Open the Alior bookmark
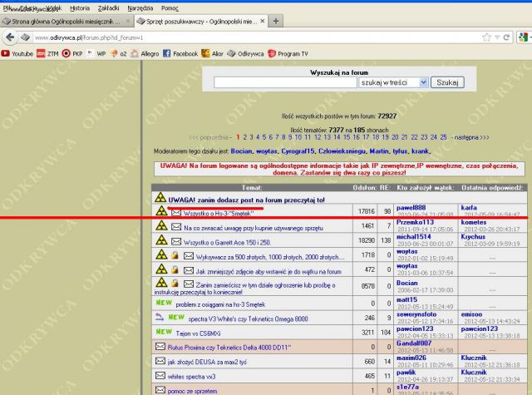This screenshot has height=395, width=532. pyautogui.click(x=213, y=53)
